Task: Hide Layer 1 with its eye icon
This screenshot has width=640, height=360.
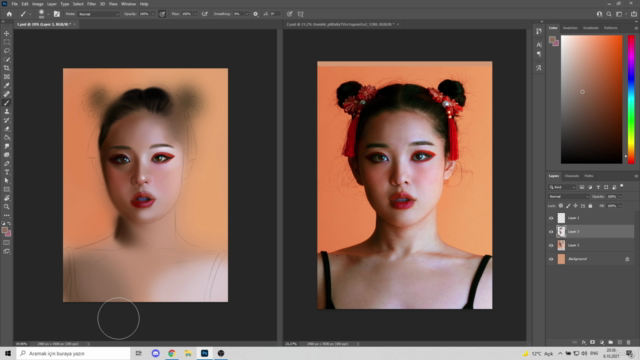Action: click(551, 218)
